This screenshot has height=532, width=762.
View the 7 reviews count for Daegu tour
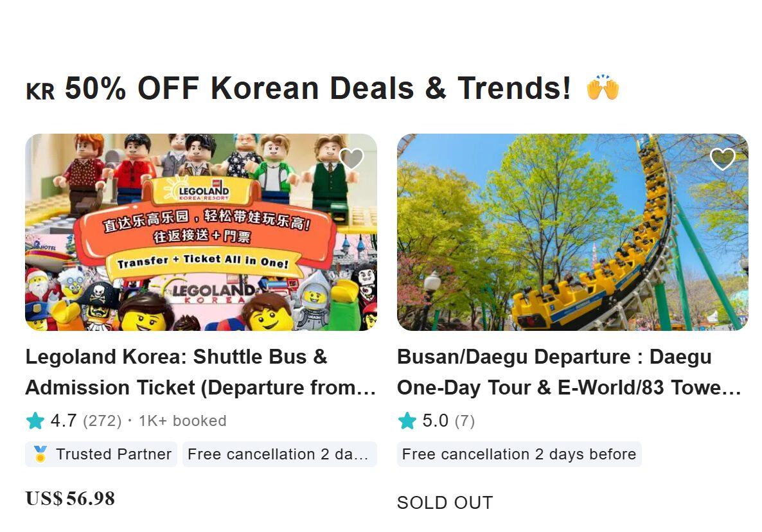465,421
